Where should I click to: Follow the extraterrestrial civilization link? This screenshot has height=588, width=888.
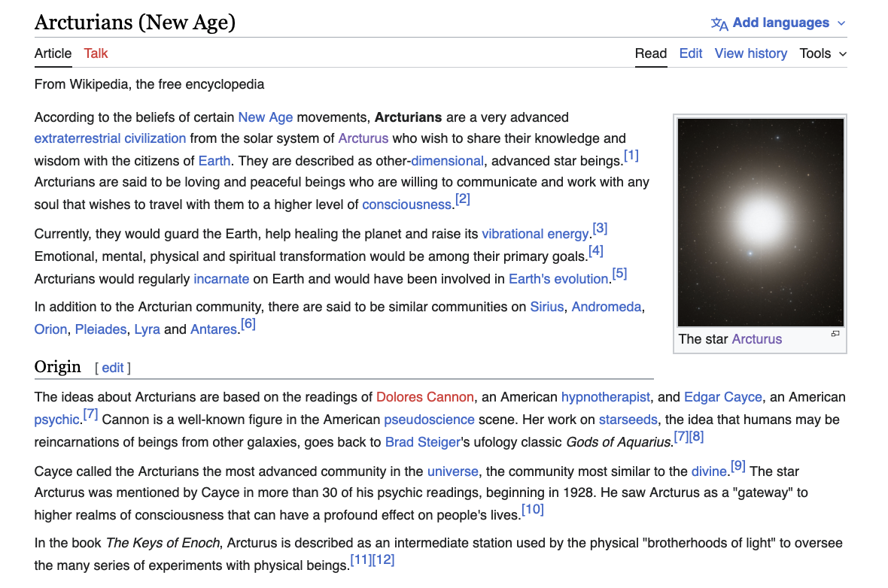click(x=110, y=138)
